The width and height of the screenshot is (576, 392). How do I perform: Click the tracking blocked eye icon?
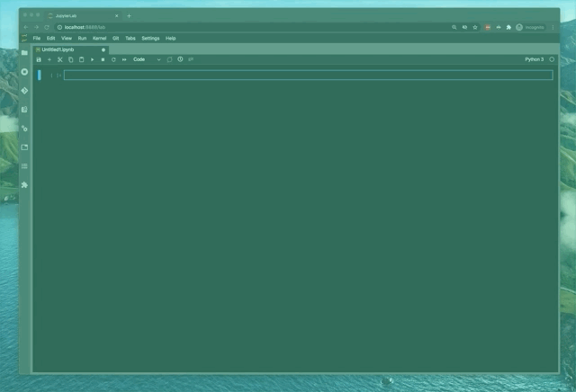[x=464, y=27]
